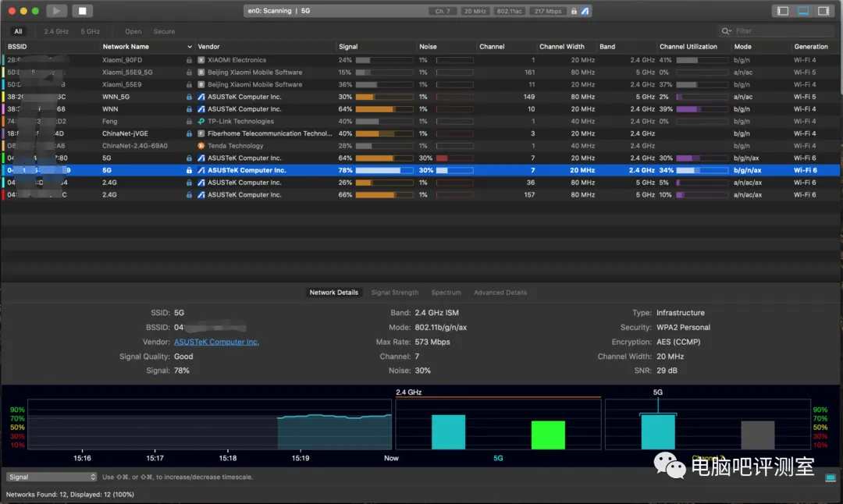Image resolution: width=843 pixels, height=504 pixels.
Task: Click lock icon in highlighted 5G row
Action: 189,170
